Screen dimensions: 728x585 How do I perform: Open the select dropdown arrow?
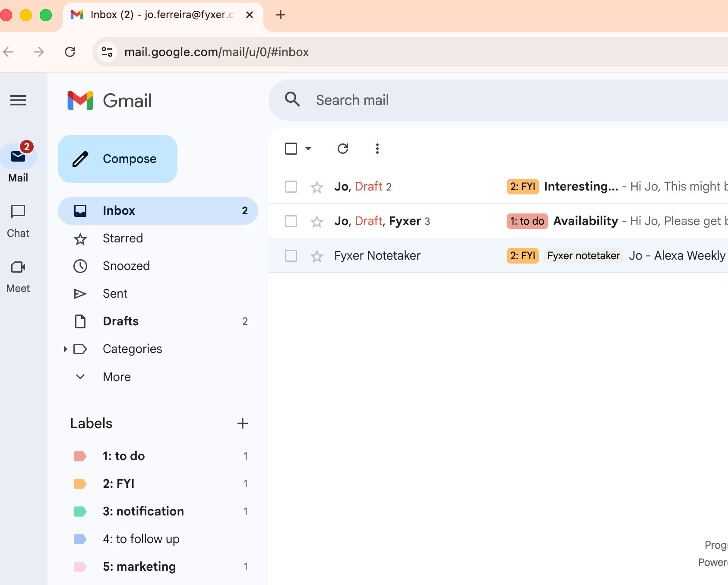pyautogui.click(x=308, y=149)
